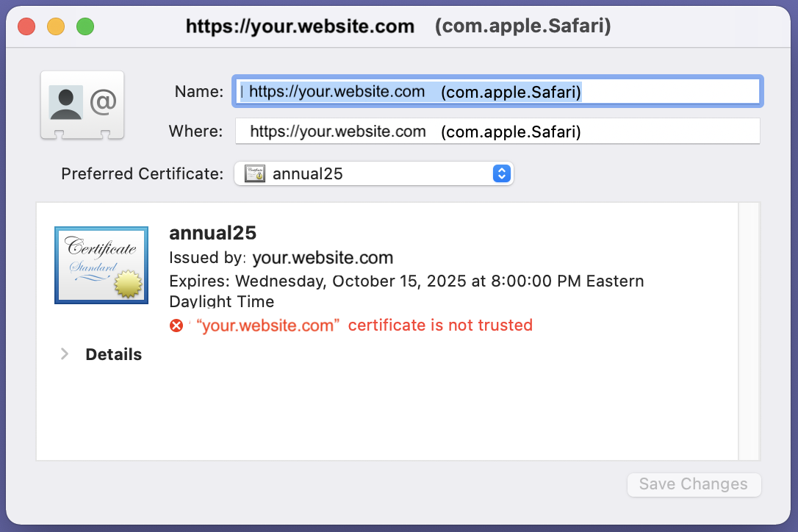Click the Save Changes button

[x=694, y=484]
